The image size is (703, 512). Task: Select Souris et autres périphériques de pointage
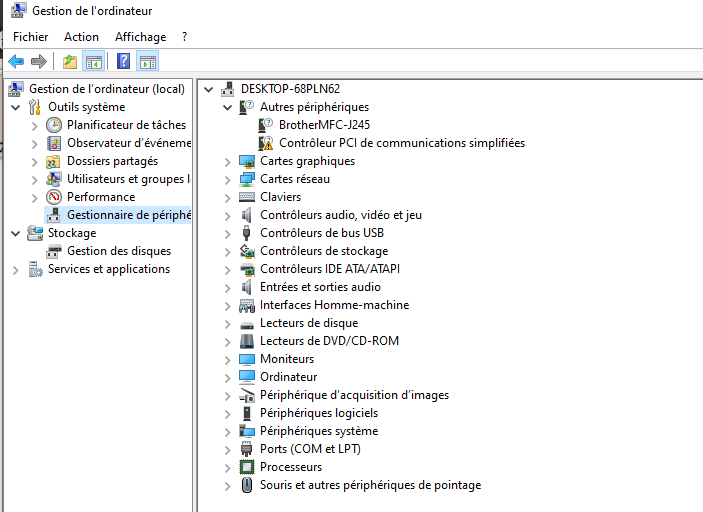click(370, 485)
